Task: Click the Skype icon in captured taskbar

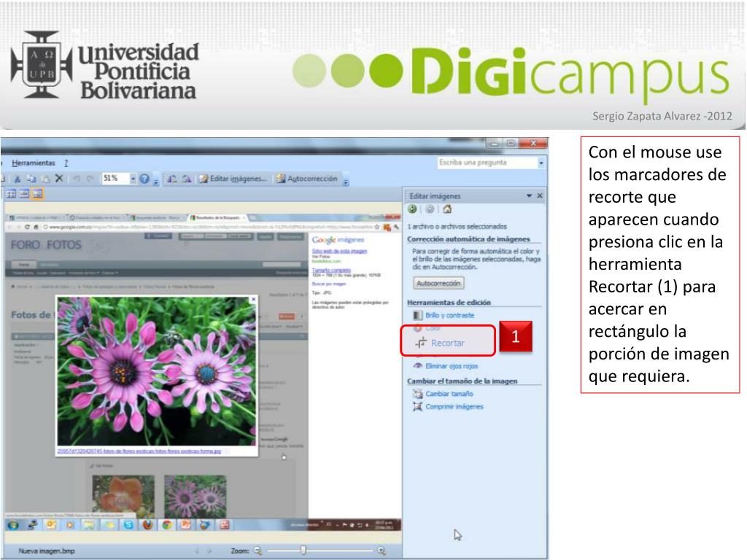Action: pos(128,525)
